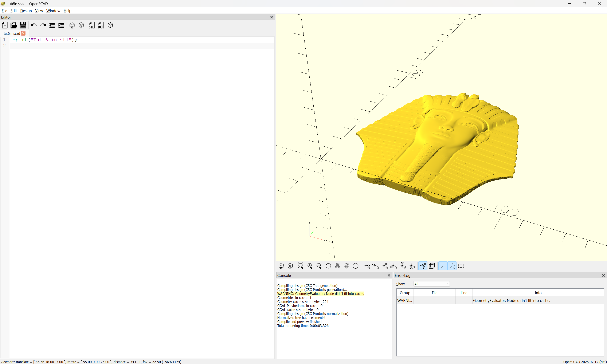Click the Export as STL icon

(x=91, y=25)
